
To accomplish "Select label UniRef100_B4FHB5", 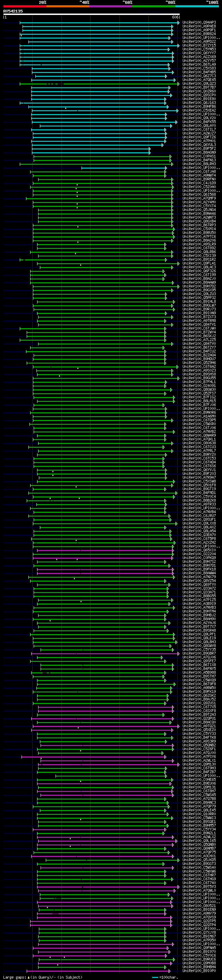I will point(199,72).
